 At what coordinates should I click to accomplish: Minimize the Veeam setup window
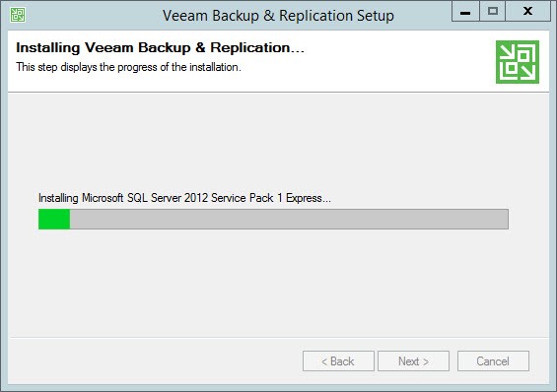coord(465,12)
